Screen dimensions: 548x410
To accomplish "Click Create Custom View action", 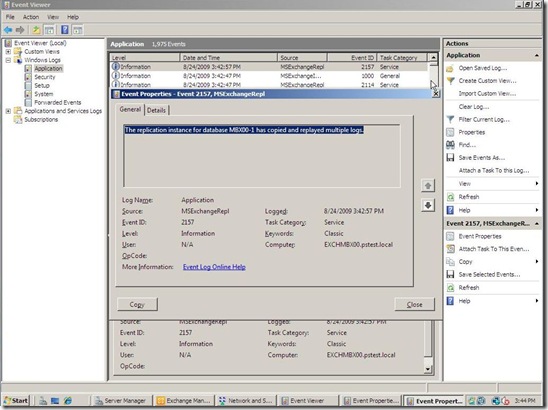I will 487,81.
